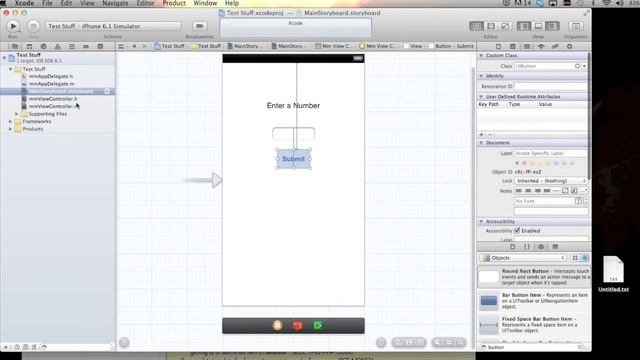Open the Lock dropdown
This screenshot has width=640, height=360.
pyautogui.click(x=551, y=181)
